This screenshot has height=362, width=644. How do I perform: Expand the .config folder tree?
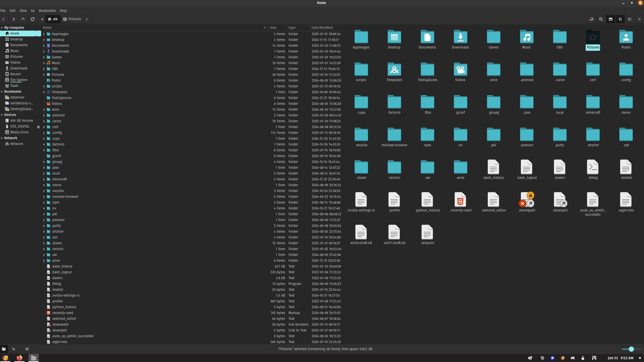click(x=44, y=133)
